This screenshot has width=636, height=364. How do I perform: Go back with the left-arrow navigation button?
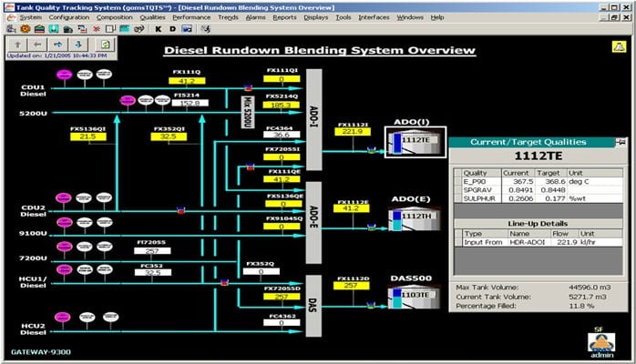tap(37, 45)
